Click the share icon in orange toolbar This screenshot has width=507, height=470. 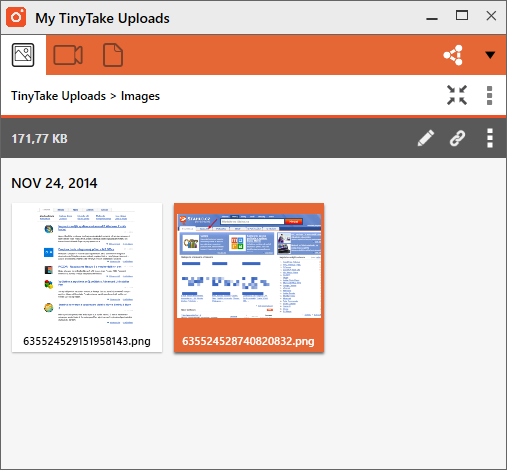[453, 55]
